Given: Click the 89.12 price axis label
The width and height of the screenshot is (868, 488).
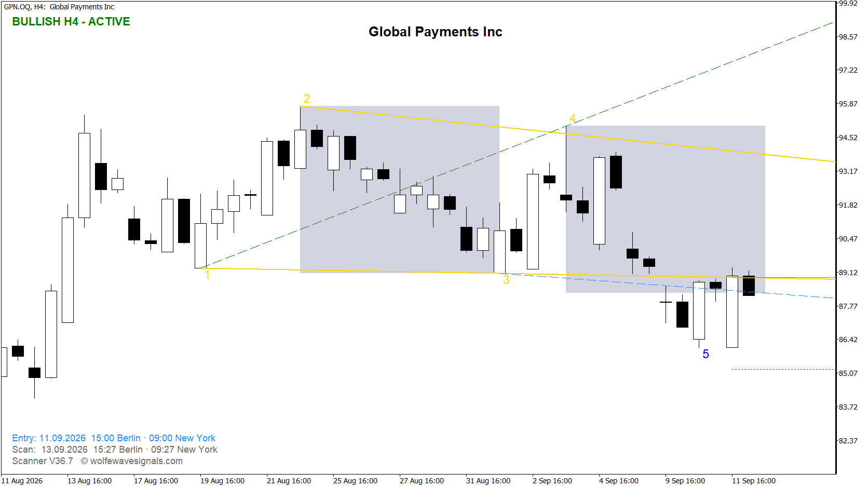Looking at the screenshot, I should [848, 273].
